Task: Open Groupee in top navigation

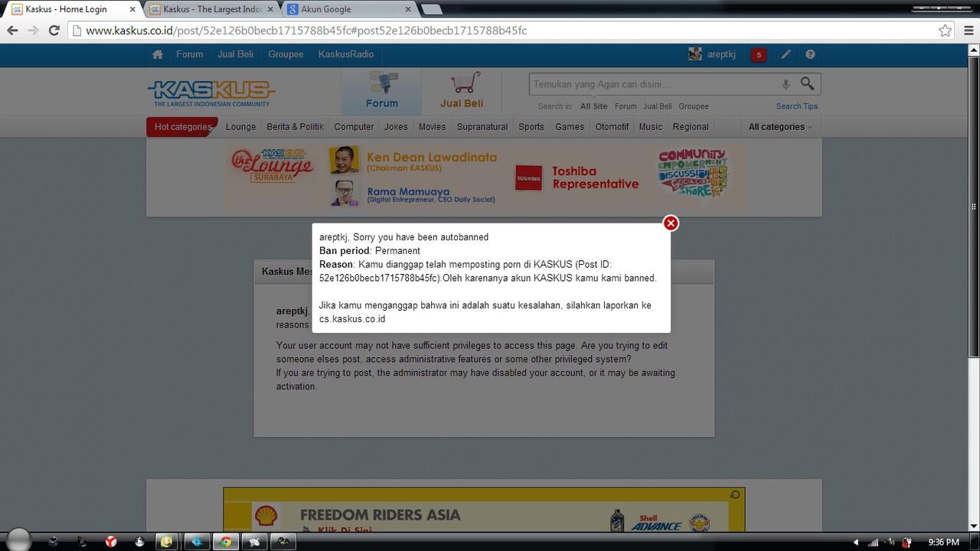Action: [286, 54]
